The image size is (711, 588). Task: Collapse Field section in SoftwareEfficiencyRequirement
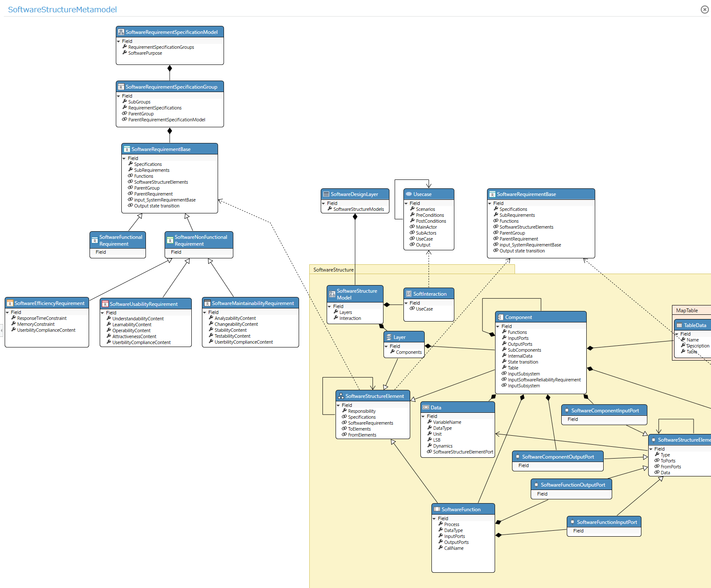(x=8, y=312)
